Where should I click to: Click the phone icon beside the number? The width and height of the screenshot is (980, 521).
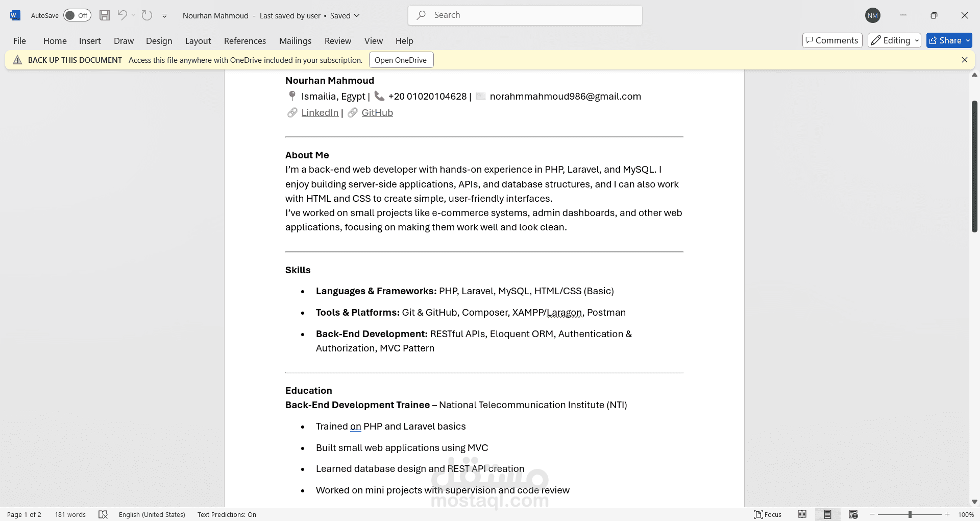379,96
